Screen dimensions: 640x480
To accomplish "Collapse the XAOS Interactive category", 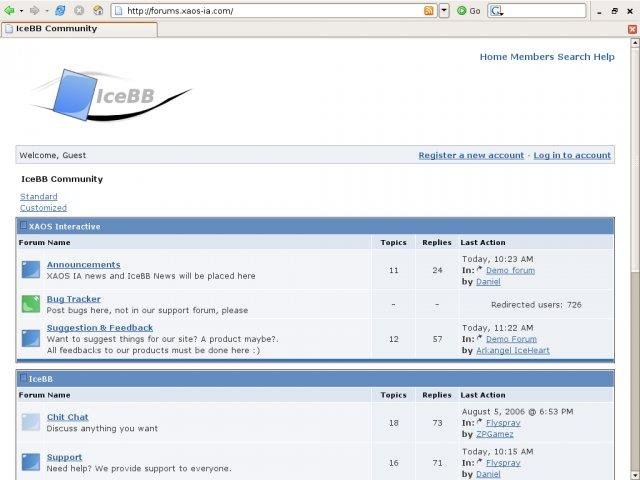I will click(x=24, y=225).
